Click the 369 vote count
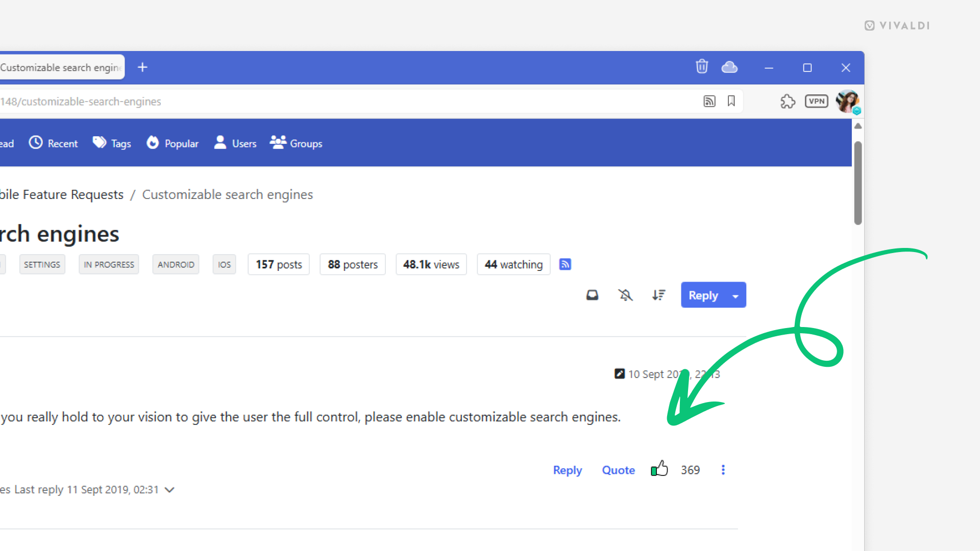This screenshot has width=980, height=551. point(690,470)
